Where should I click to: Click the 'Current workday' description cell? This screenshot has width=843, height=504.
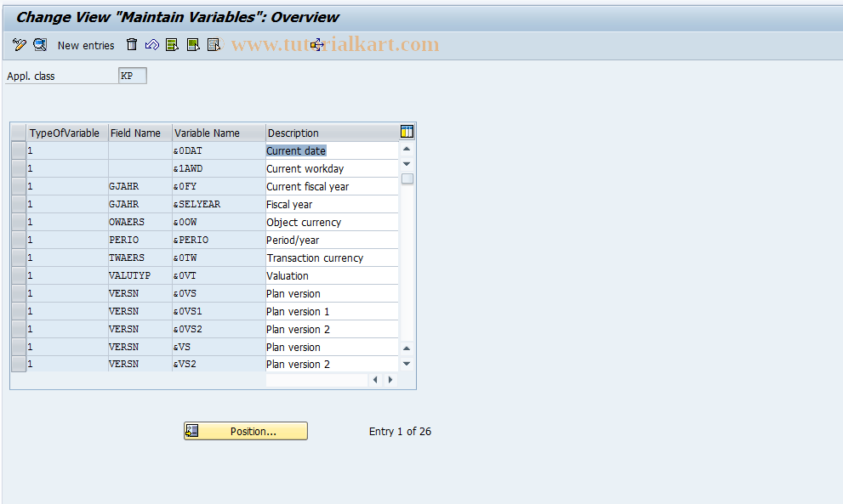(x=332, y=168)
